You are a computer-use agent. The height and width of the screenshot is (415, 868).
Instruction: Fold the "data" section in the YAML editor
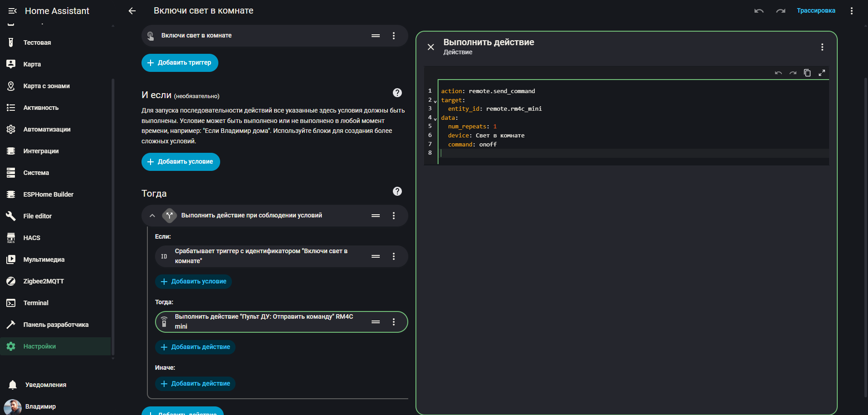click(x=435, y=119)
